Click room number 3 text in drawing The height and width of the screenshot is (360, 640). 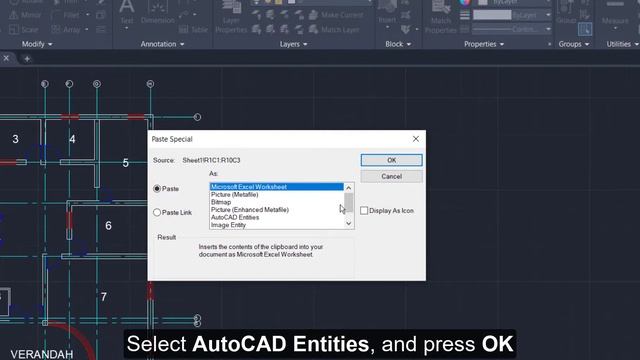pyautogui.click(x=16, y=139)
